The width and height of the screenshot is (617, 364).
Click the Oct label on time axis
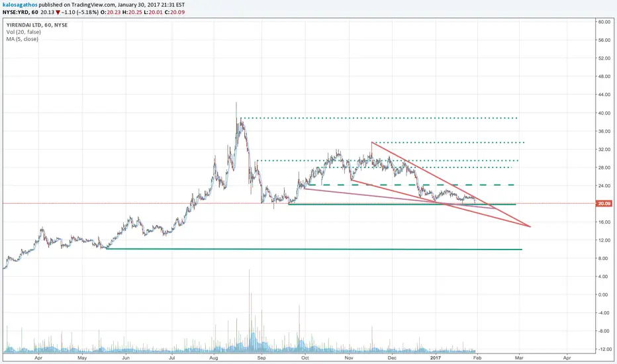point(305,358)
